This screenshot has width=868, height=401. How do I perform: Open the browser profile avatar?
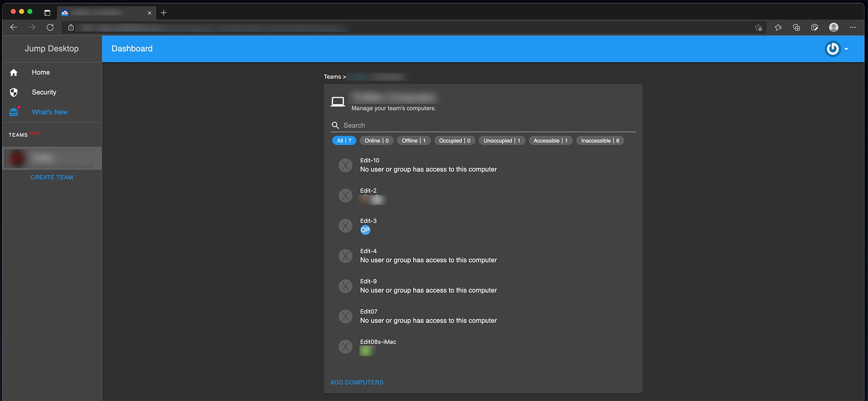(x=834, y=28)
